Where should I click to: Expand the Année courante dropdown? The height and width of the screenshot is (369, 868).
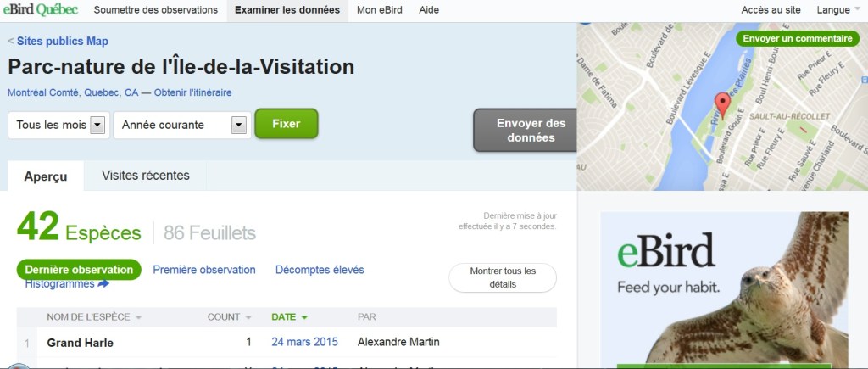click(x=182, y=126)
